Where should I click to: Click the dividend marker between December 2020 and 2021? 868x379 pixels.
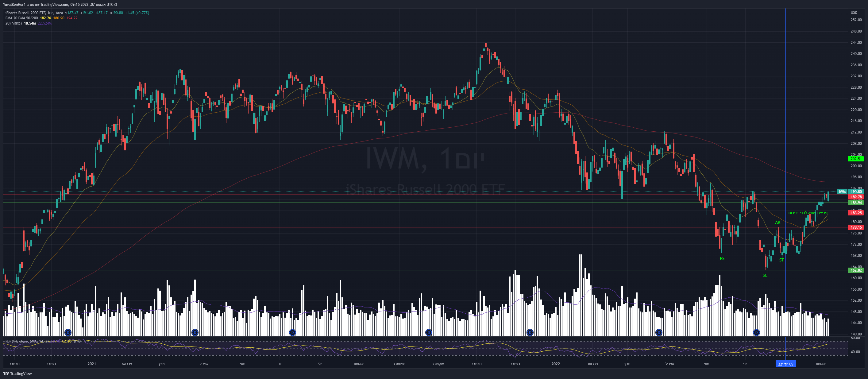point(68,333)
